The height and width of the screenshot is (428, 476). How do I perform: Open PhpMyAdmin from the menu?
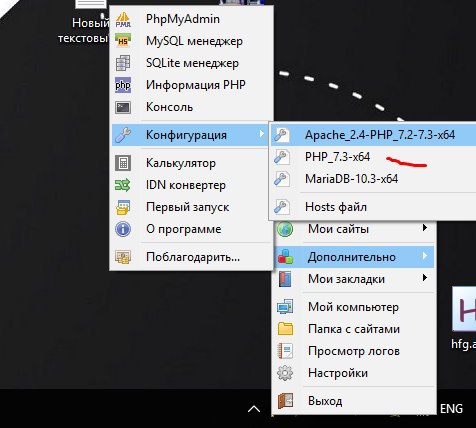tap(192, 19)
